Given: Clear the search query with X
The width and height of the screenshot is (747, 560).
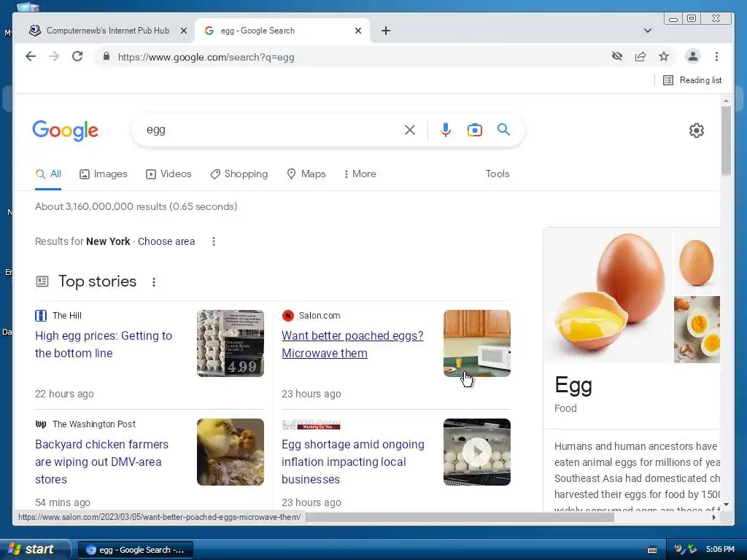Looking at the screenshot, I should tap(410, 130).
